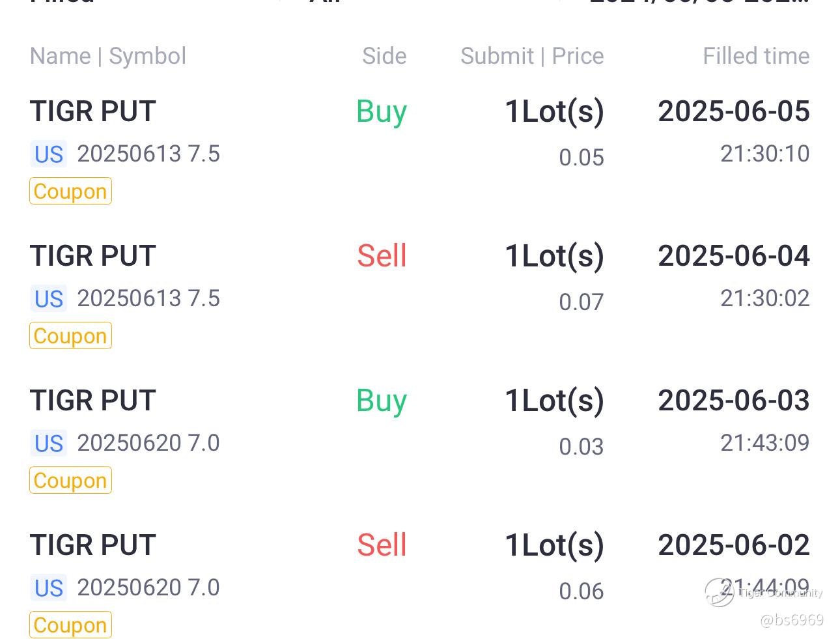The height and width of the screenshot is (639, 840).
Task: Sort by the Filled time column header
Action: tap(756, 56)
